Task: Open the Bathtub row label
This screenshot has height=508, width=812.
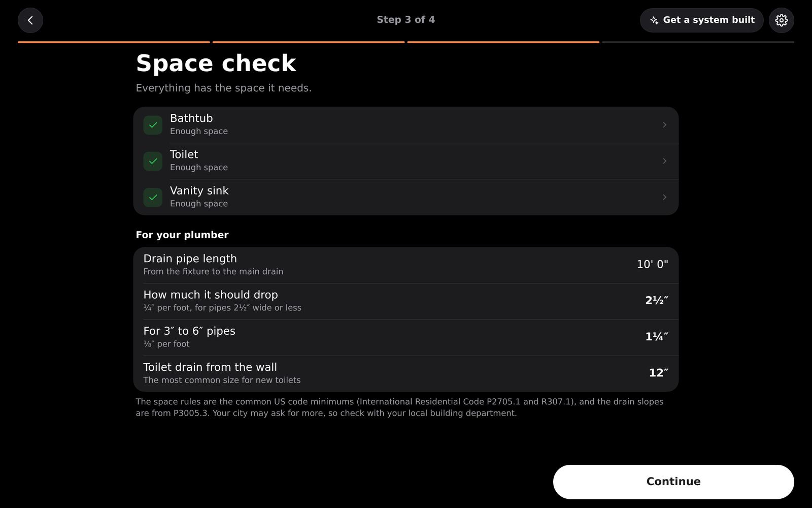Action: (191, 118)
